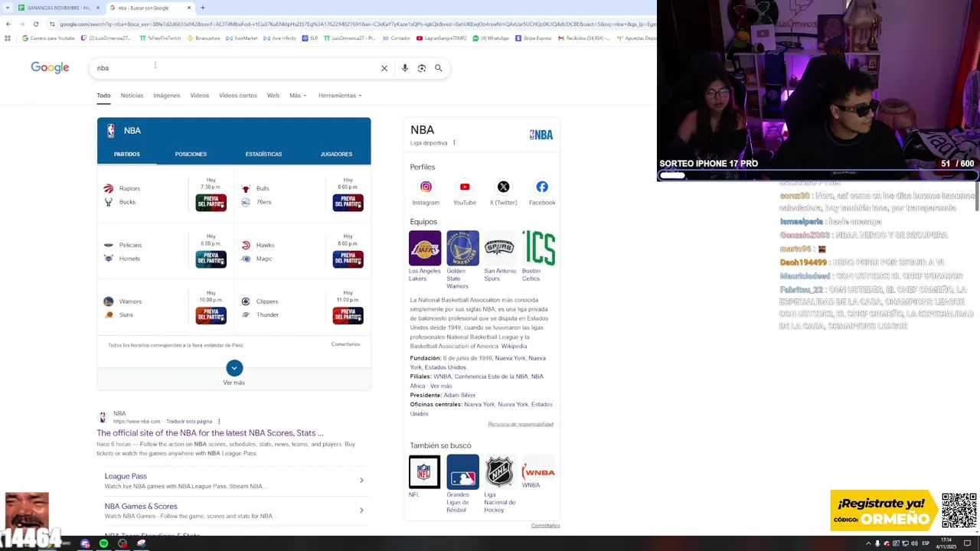Open NBA Facebook profile icon
Image resolution: width=980 pixels, height=551 pixels.
(542, 187)
